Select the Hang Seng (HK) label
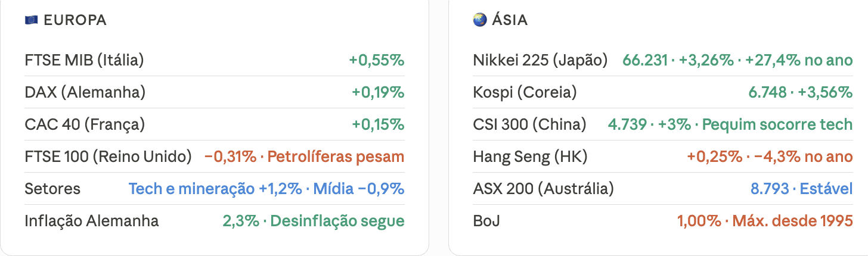This screenshot has height=256, width=868. coord(530,157)
